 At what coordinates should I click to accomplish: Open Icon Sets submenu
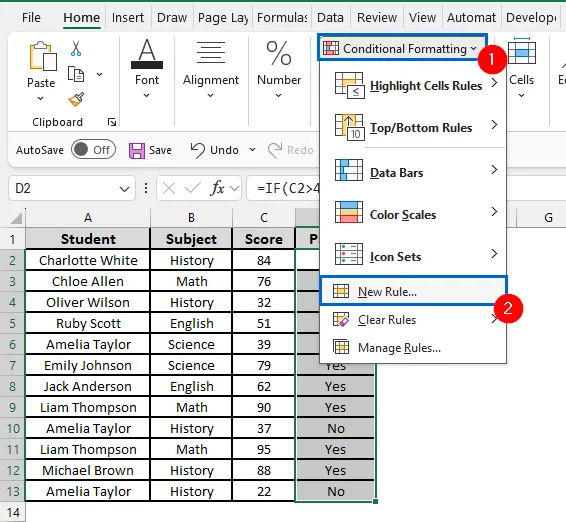click(x=413, y=256)
